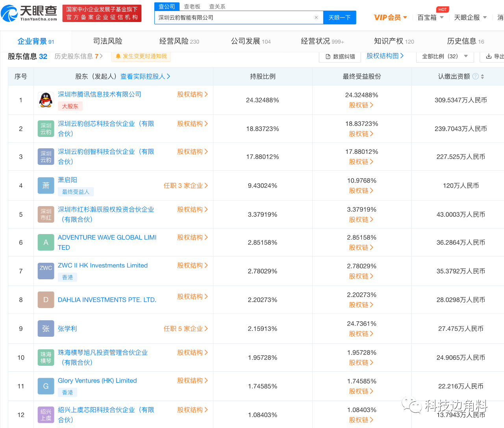Switch to the 司法风险 tab

tap(107, 41)
